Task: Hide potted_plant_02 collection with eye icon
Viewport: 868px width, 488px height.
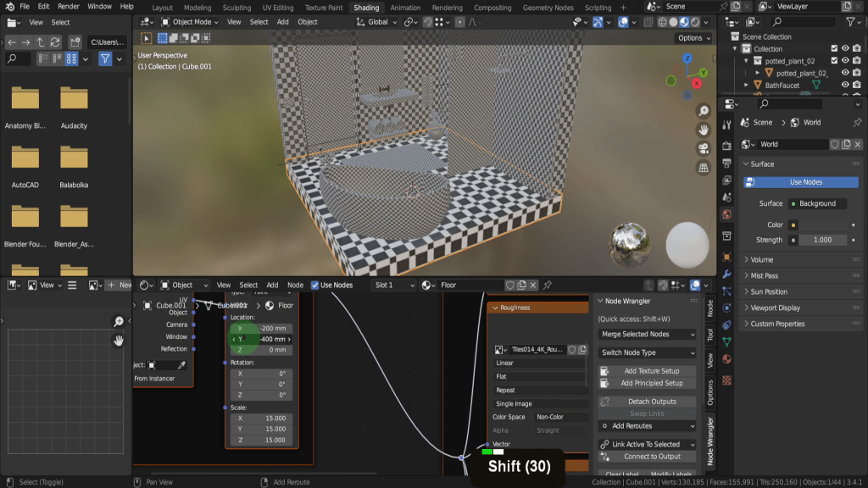Action: (845, 61)
